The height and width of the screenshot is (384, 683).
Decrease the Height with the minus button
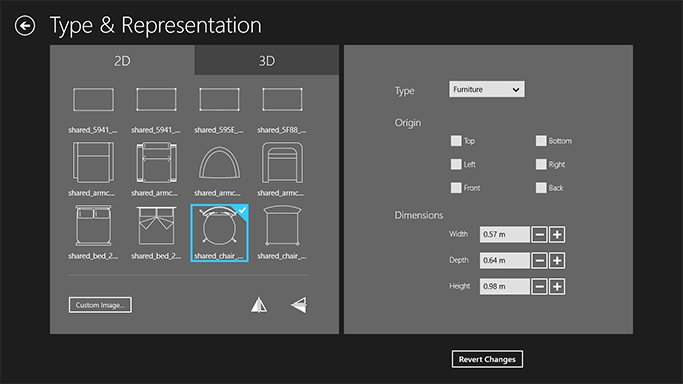pos(539,287)
